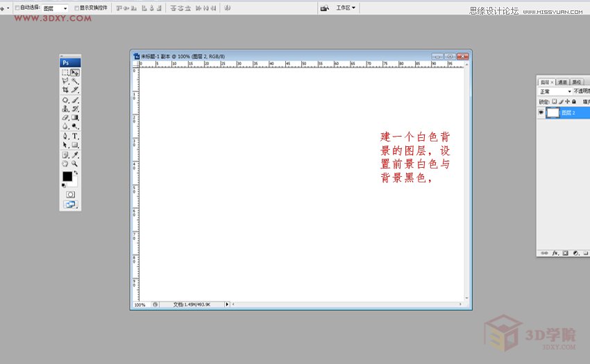Click document horizontal scrollbar
The width and height of the screenshot is (590, 364).
(347, 304)
